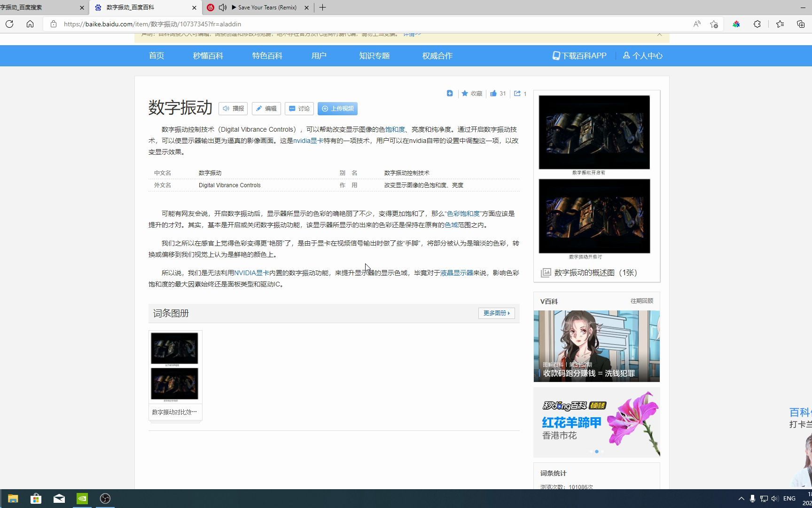This screenshot has width=812, height=508.
Task: Click 更多图册 button
Action: click(x=497, y=313)
